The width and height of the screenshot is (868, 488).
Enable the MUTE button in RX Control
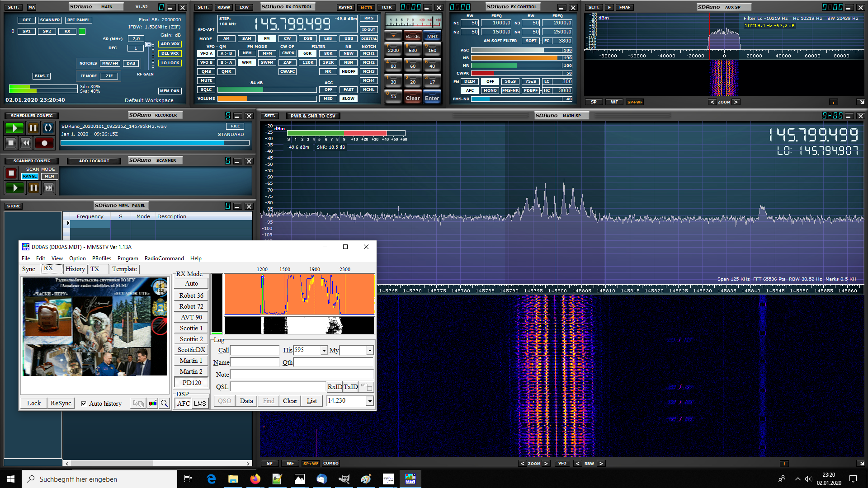[x=206, y=80]
